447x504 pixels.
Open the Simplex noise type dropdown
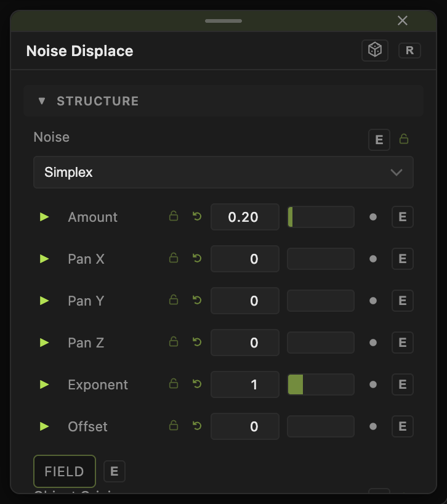223,173
